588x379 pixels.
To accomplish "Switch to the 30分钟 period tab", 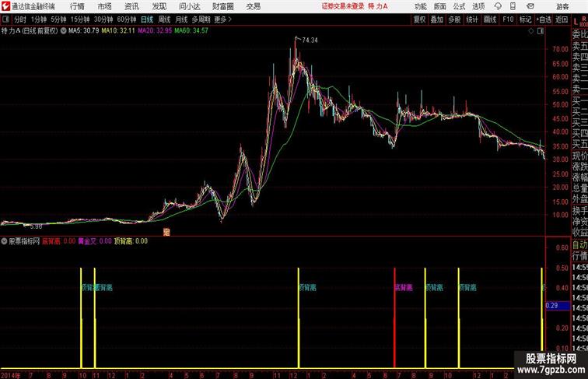I will click(103, 19).
